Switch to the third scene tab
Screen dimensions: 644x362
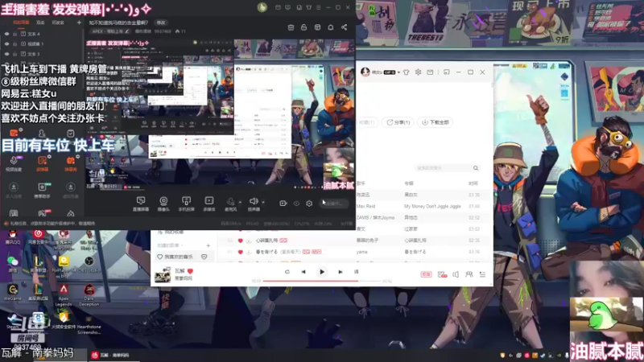pyautogui.click(x=58, y=23)
